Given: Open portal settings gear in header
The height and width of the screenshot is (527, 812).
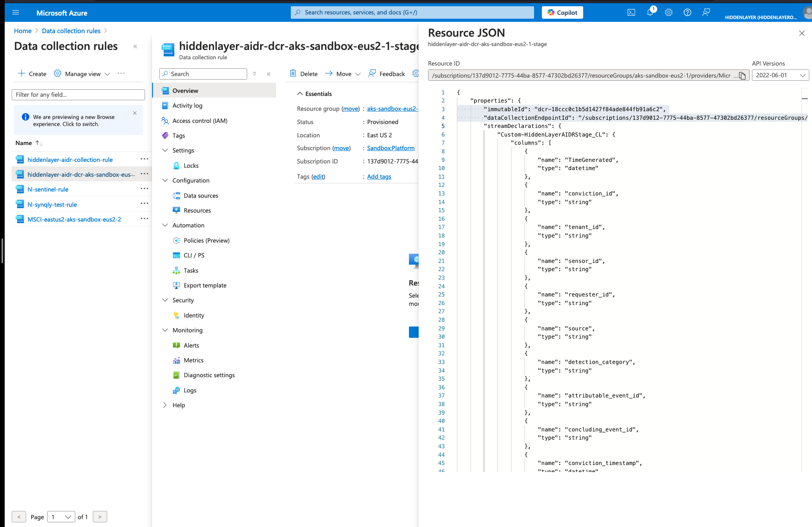Looking at the screenshot, I should coord(669,12).
